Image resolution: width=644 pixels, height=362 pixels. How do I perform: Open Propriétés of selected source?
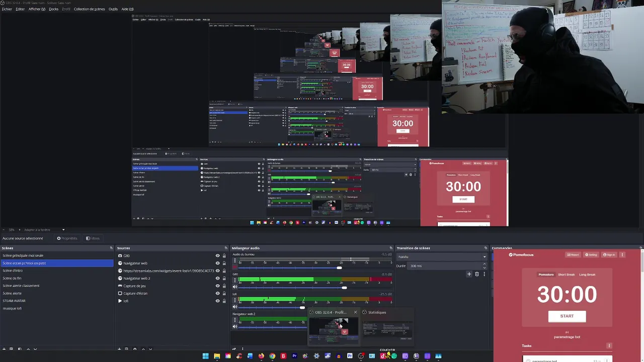point(67,238)
